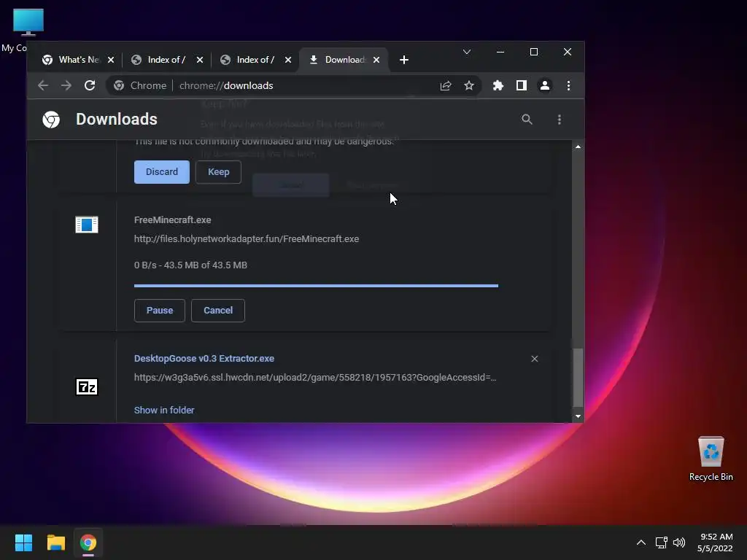Close the second Index of / tab
The height and width of the screenshot is (560, 747).
click(287, 60)
